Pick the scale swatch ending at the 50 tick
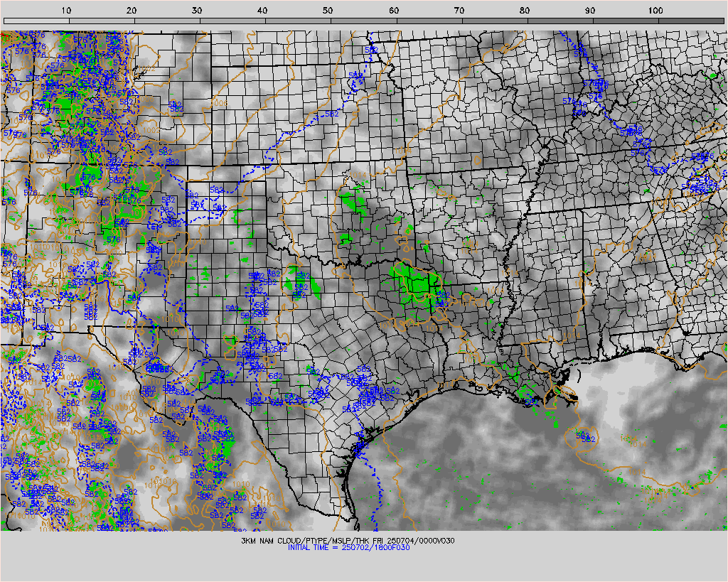Viewport: 728px width, 582px height. [299, 21]
